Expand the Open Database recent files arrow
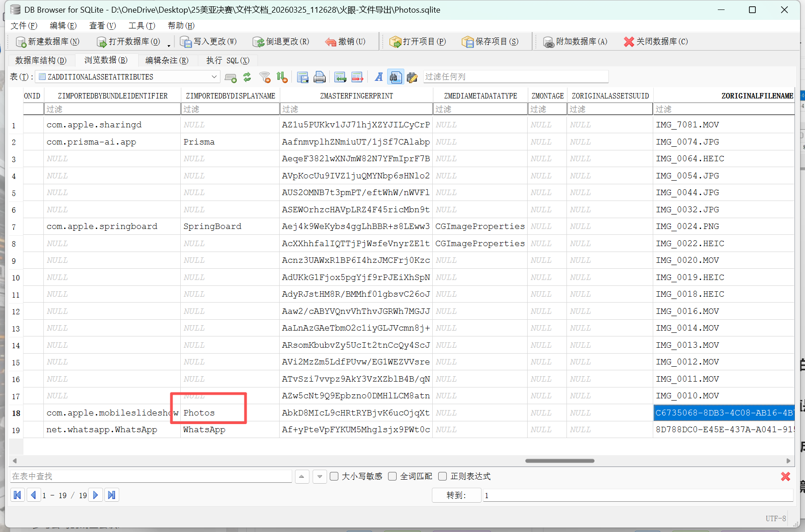The image size is (805, 532). [x=169, y=45]
